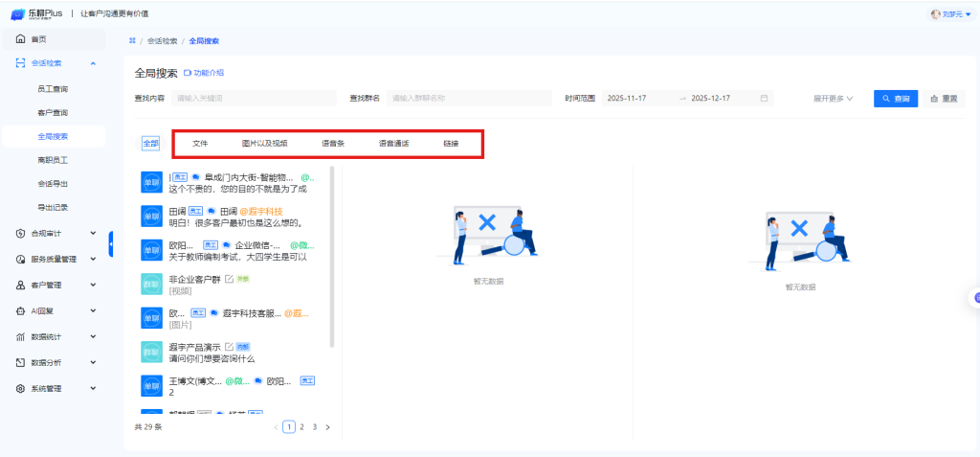Open the 刘梦元 user account dropdown
The height and width of the screenshot is (457, 980).
click(949, 13)
